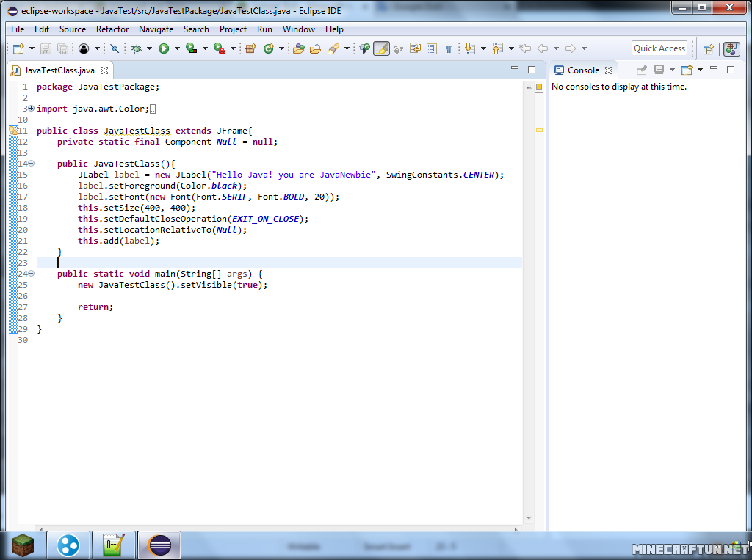Select the JavaTestClass.java editor tab

(x=59, y=70)
